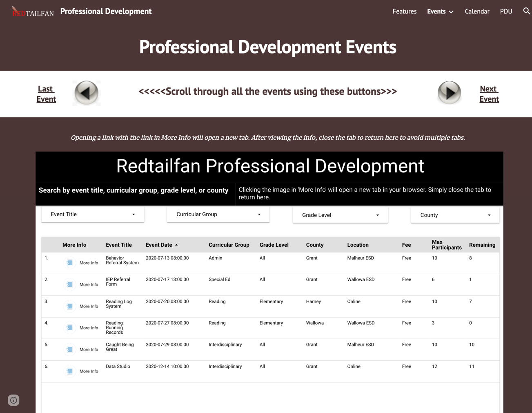This screenshot has height=413, width=532.
Task: Click the Next Event link
Action: (x=489, y=94)
